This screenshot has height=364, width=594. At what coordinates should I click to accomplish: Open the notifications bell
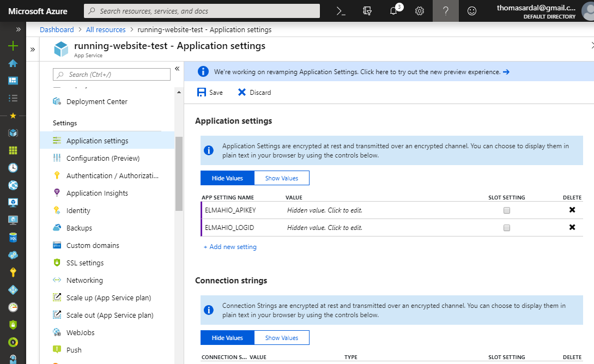click(393, 11)
